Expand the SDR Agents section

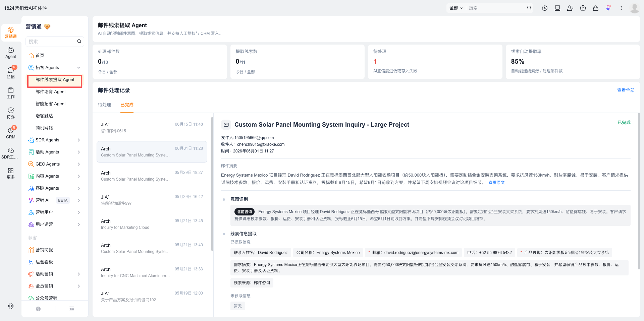click(x=79, y=140)
